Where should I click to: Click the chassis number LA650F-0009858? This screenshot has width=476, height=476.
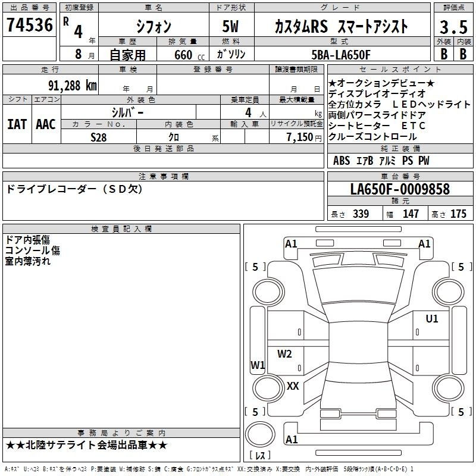(400, 189)
